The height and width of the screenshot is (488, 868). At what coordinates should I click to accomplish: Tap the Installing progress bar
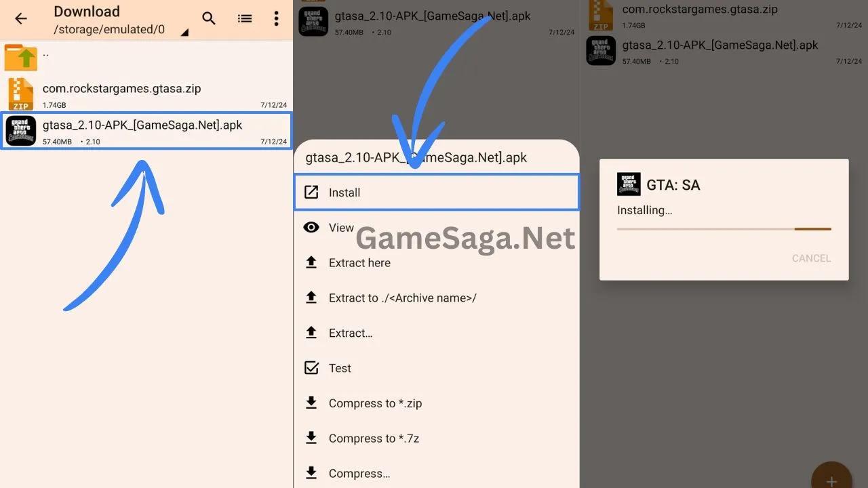pos(724,229)
